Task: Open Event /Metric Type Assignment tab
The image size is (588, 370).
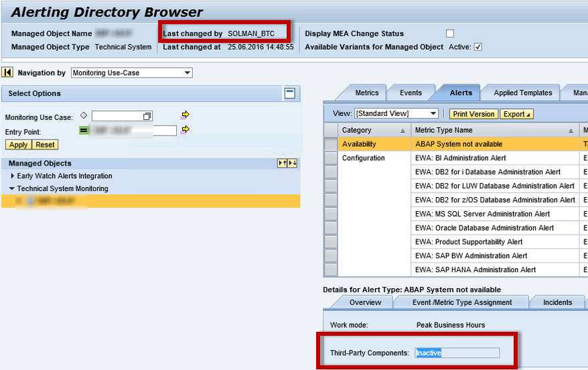Action: click(462, 302)
